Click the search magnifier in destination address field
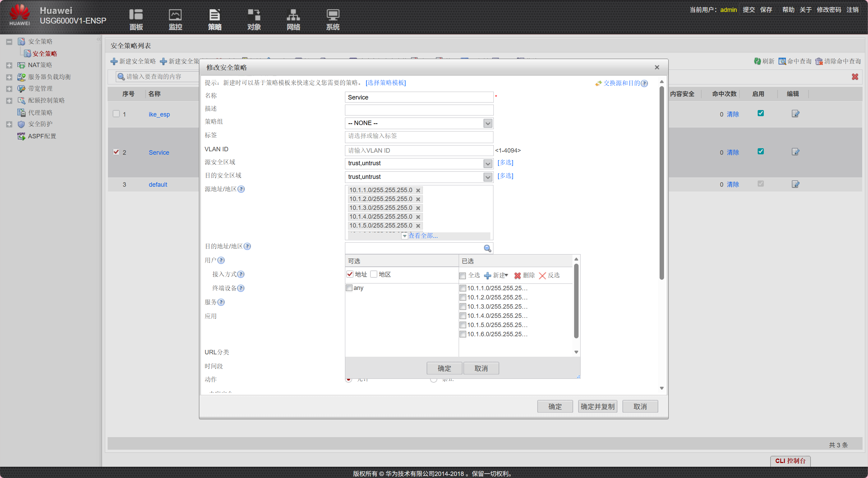Screen dimensions: 868x478 pos(487,248)
